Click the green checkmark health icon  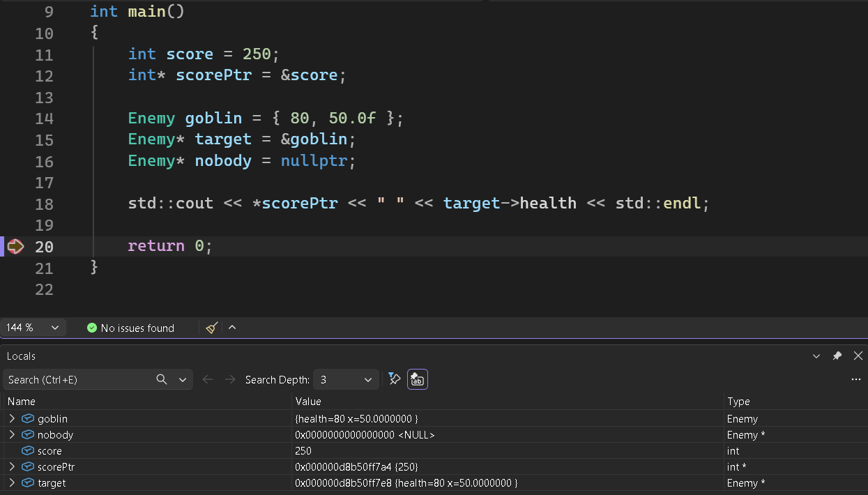point(92,328)
